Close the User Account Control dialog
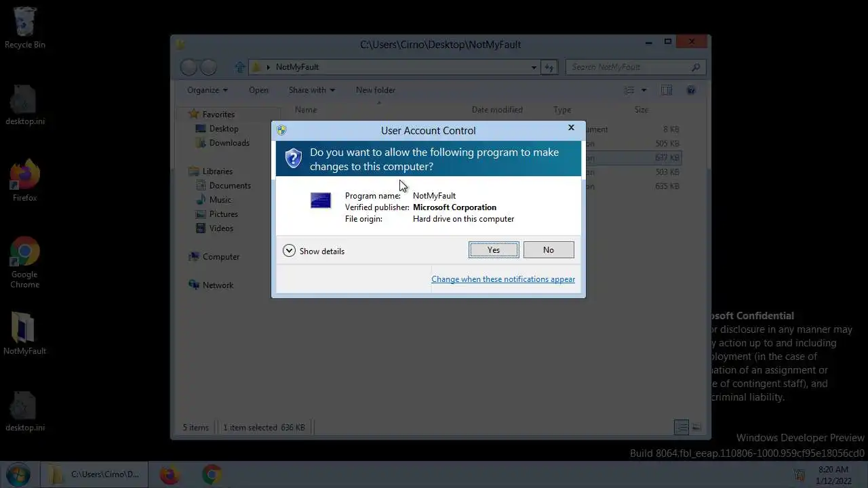Screen dimensions: 868x488 point(571,127)
